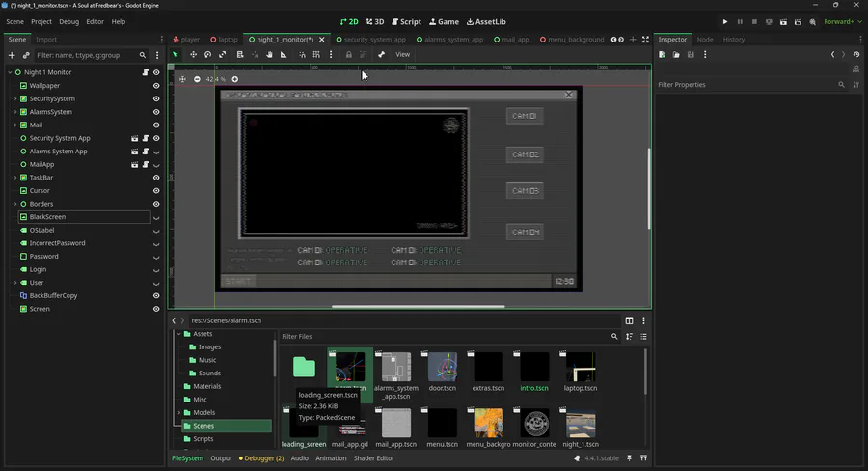Open the Debug menu
868x471 pixels.
tap(68, 21)
